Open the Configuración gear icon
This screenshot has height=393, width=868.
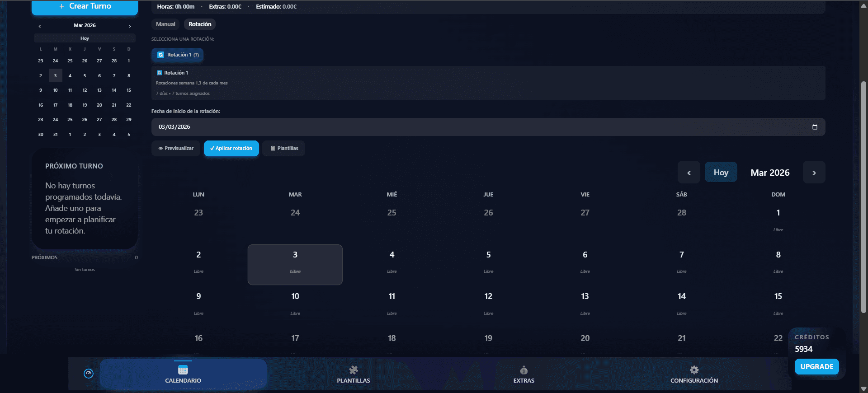coord(694,370)
